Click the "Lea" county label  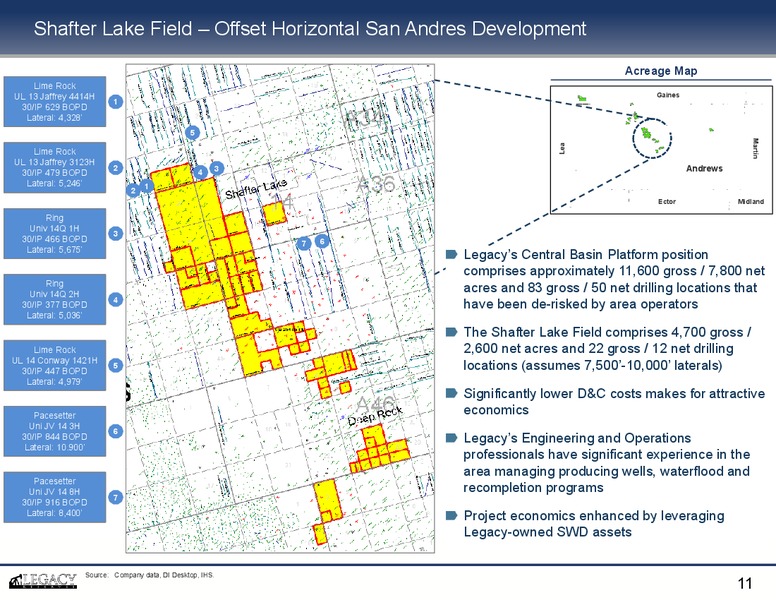tap(562, 148)
